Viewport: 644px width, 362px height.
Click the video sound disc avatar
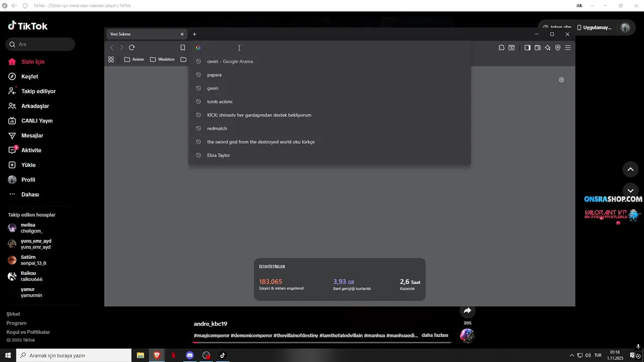pyautogui.click(x=467, y=335)
